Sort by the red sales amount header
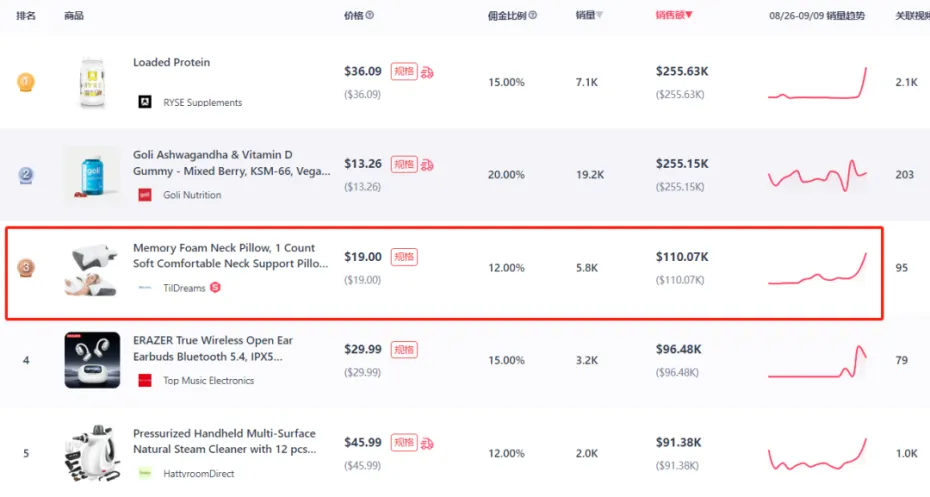The height and width of the screenshot is (497, 930). tap(674, 16)
